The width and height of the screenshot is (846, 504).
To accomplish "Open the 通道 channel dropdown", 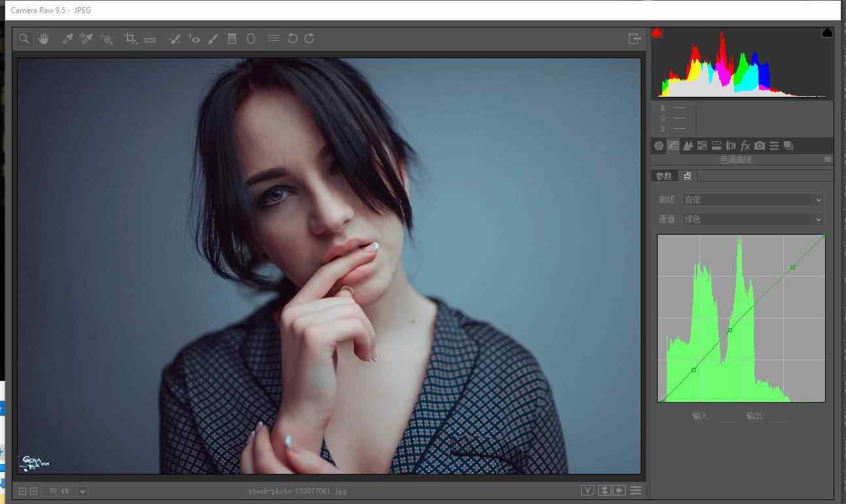I will click(753, 220).
